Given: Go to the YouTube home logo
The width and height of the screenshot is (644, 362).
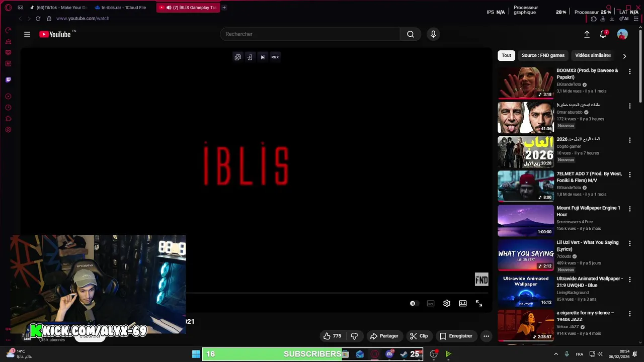Looking at the screenshot, I should pyautogui.click(x=55, y=34).
